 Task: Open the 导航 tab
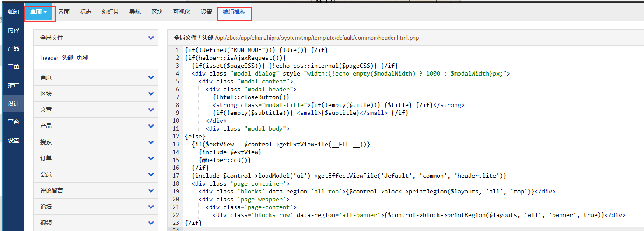(135, 12)
